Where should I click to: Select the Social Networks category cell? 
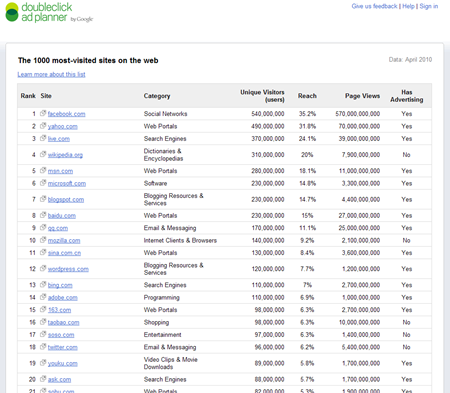[x=165, y=114]
